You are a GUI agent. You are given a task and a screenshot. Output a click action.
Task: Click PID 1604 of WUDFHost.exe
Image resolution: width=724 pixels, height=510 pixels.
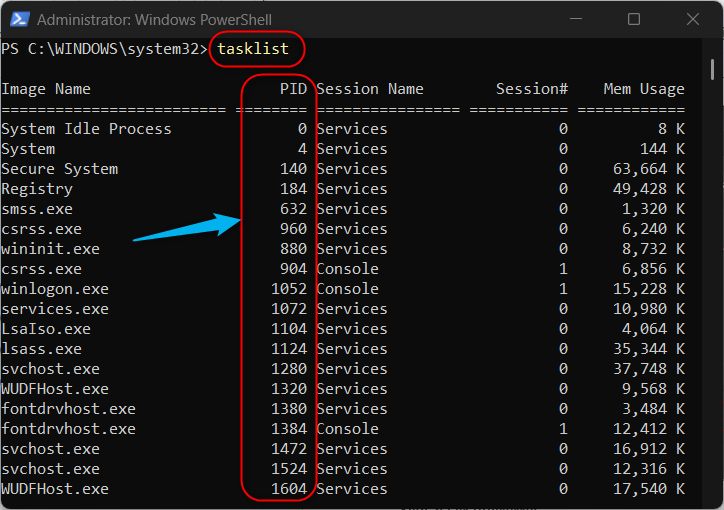pos(289,489)
